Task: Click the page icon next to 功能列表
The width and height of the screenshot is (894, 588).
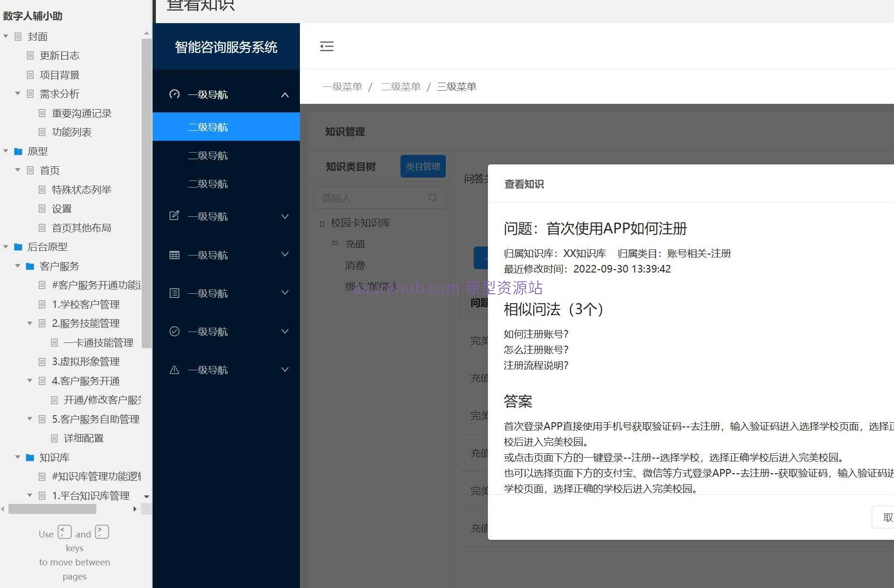Action: pos(42,132)
